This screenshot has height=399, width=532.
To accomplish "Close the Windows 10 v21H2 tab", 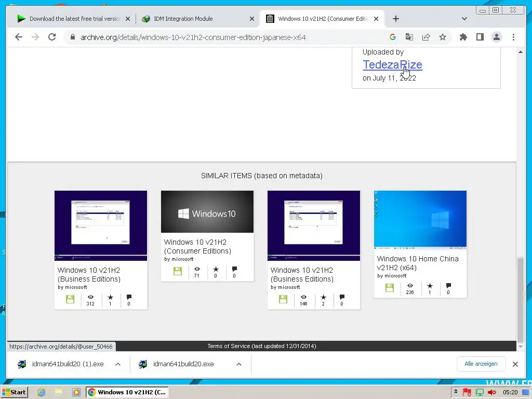I will click(376, 19).
